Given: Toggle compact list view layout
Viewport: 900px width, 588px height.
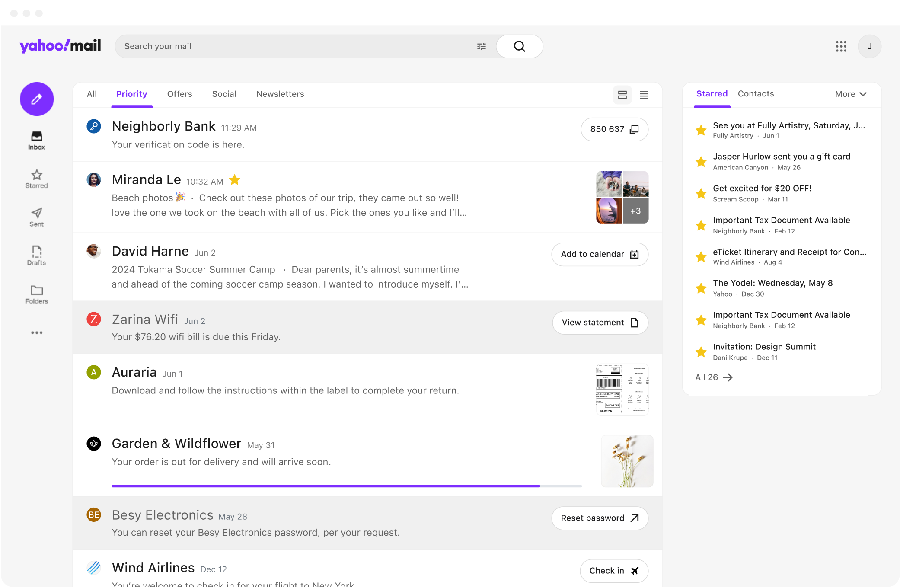Looking at the screenshot, I should [x=644, y=95].
